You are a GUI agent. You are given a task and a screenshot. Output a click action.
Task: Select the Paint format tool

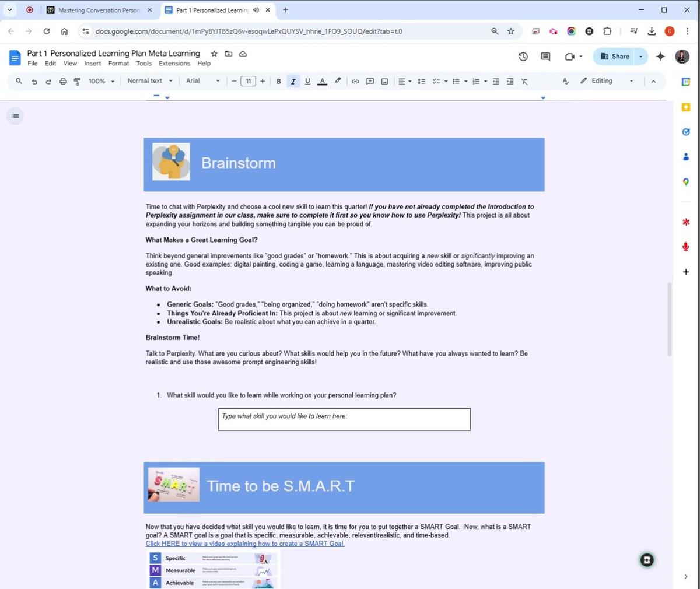pos(77,82)
